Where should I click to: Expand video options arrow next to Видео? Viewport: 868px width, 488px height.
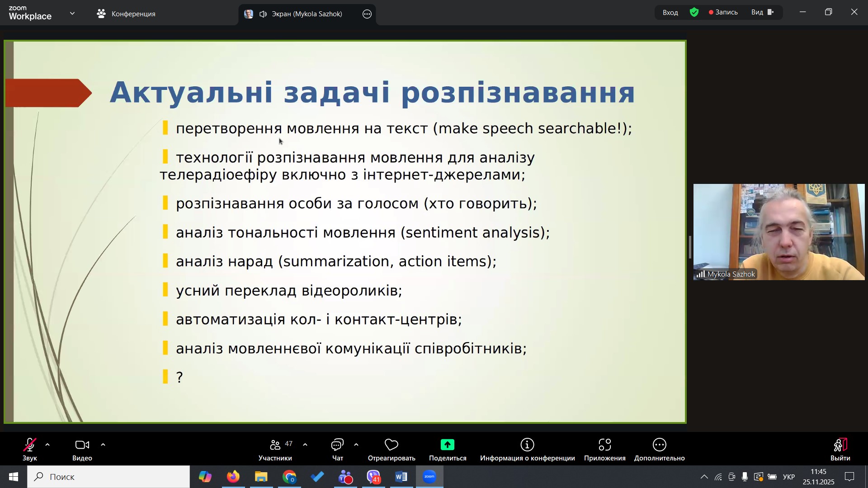tap(103, 445)
